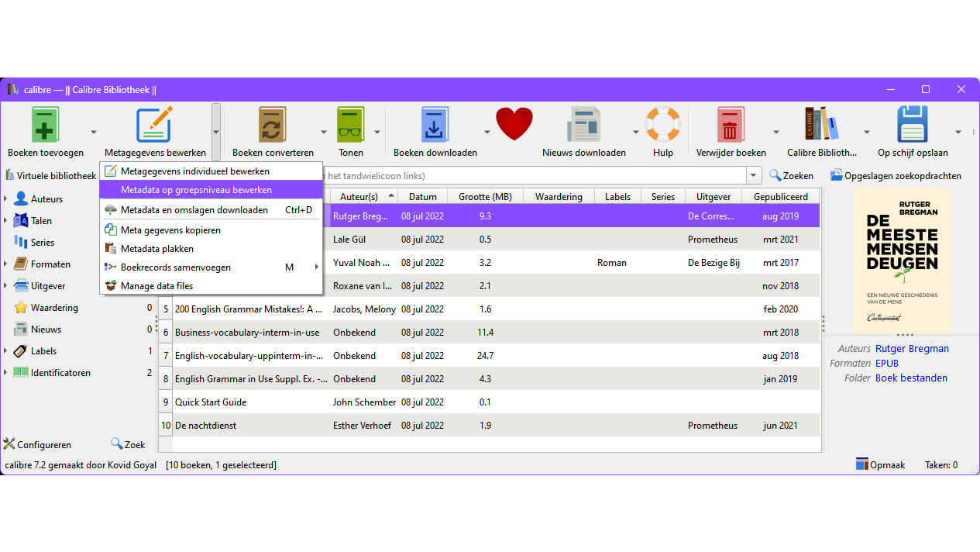
Task: Click the Op schijf opslaan floppy icon
Action: point(913,125)
